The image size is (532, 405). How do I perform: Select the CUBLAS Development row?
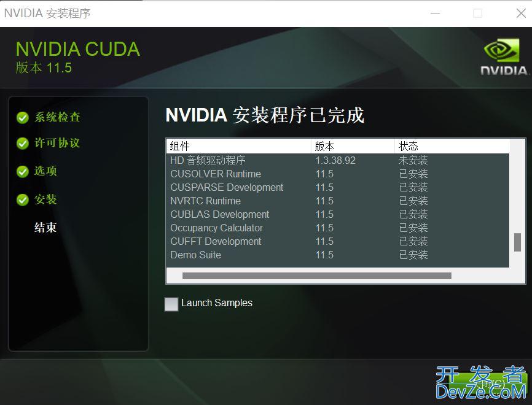click(338, 215)
